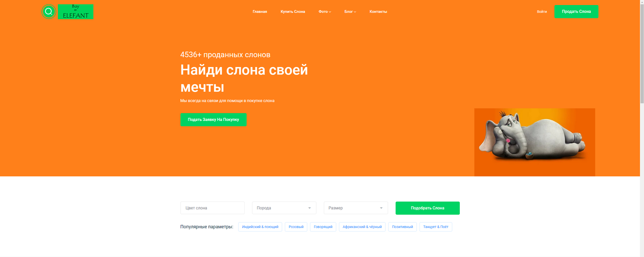Screen dimensions: 644x257
Task: Open the Порода dropdown
Action: pos(284,208)
